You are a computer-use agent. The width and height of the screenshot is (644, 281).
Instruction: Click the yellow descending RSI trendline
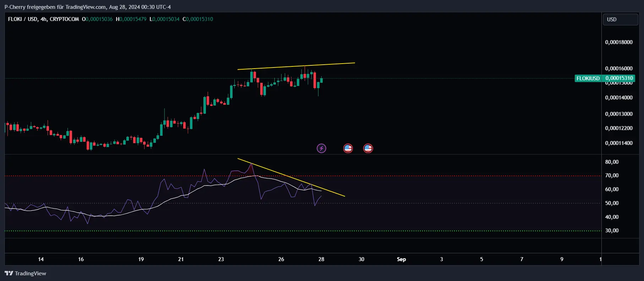coord(291,177)
